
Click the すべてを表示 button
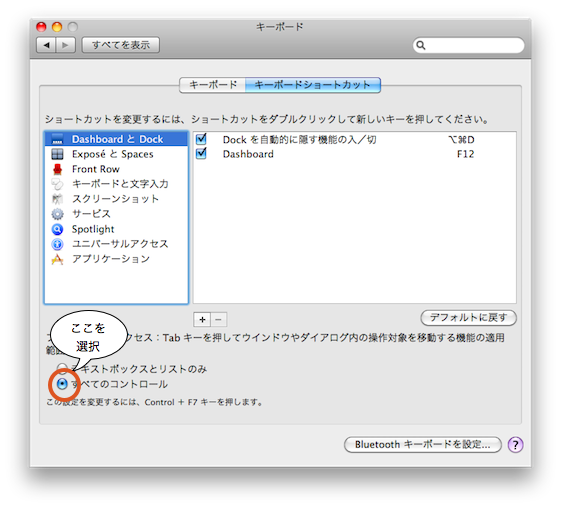(x=121, y=45)
